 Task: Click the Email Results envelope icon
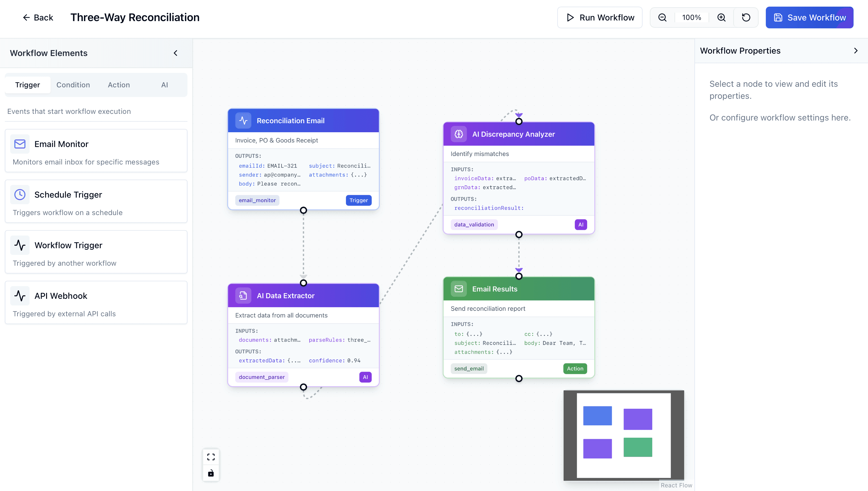pos(458,289)
